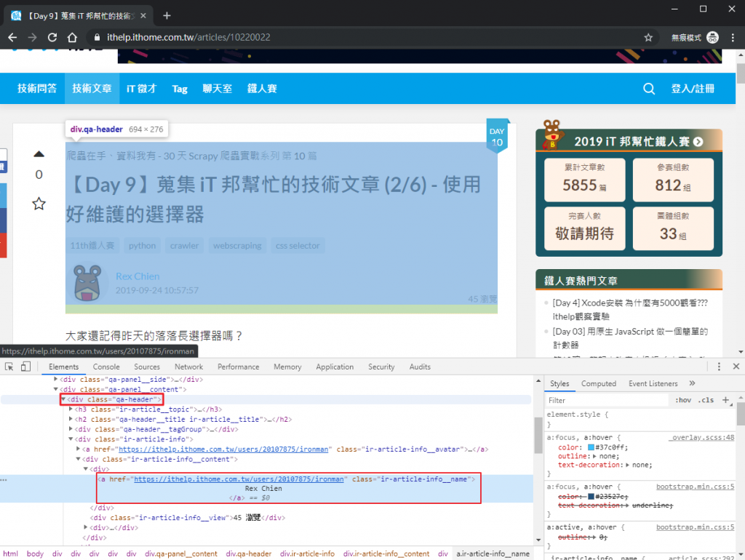Viewport: 745px width, 560px height.
Task: Switch to the Computed styles tab
Action: point(599,383)
